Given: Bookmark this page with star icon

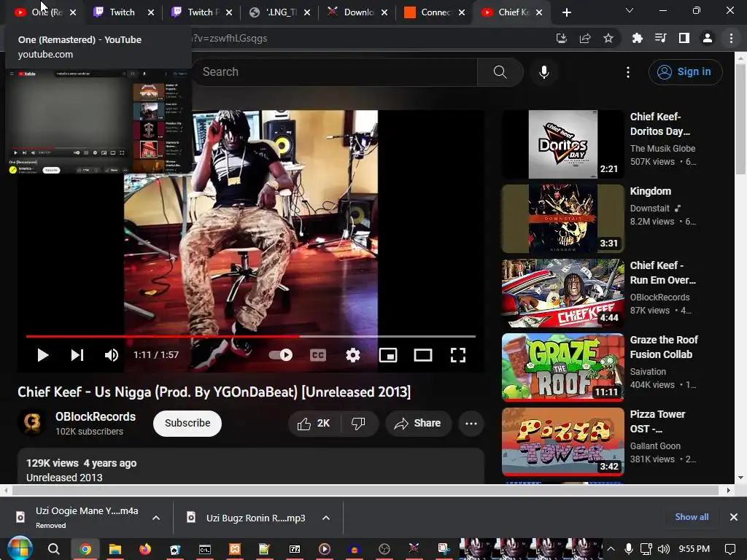Looking at the screenshot, I should (x=608, y=38).
